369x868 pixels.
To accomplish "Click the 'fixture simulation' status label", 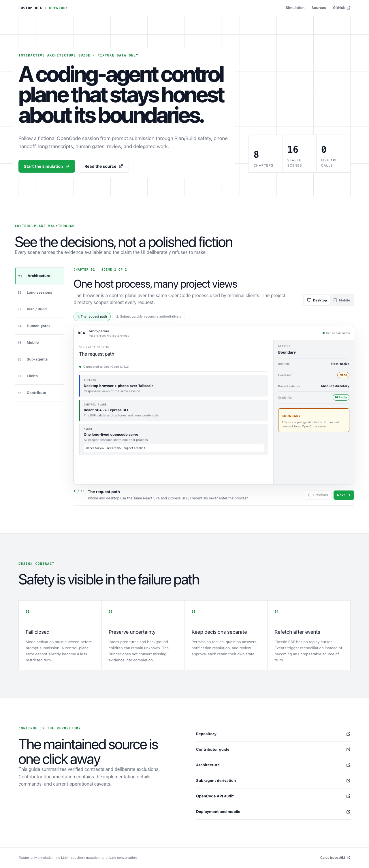I will (x=336, y=333).
